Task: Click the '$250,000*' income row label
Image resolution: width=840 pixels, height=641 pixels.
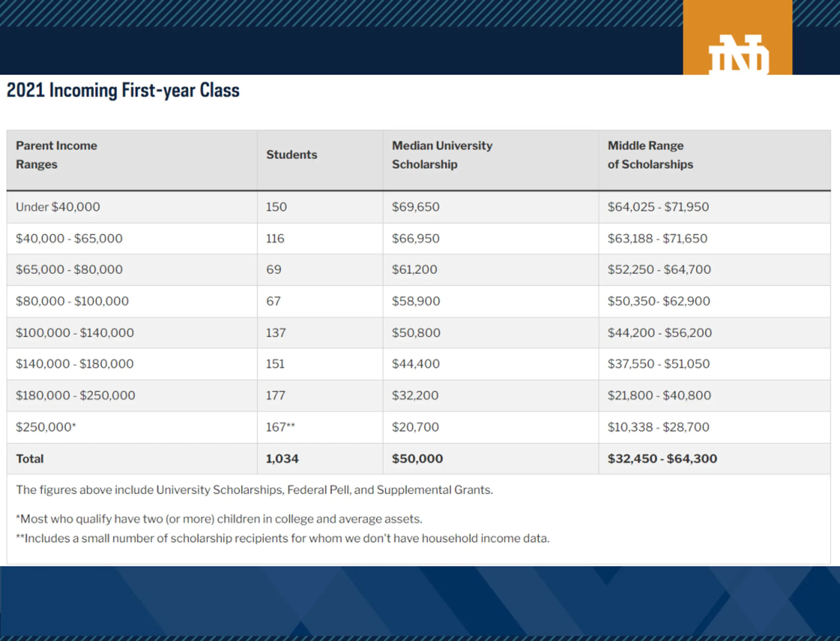Action: [x=46, y=427]
